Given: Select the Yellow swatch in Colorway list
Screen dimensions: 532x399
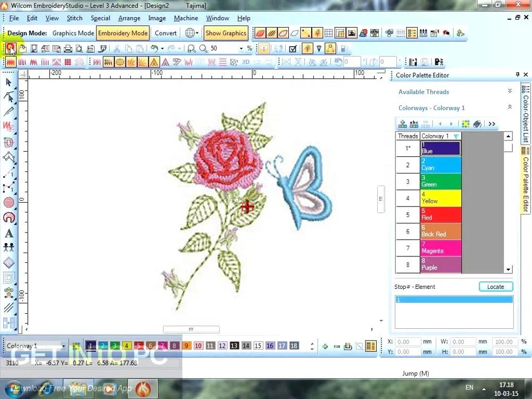Looking at the screenshot, I should (440, 198).
